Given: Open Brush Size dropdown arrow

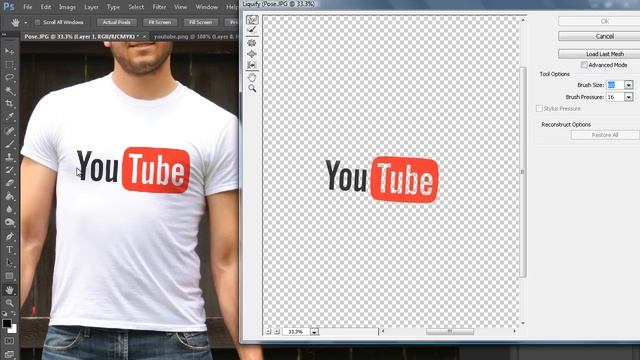Looking at the screenshot, I should pos(629,85).
